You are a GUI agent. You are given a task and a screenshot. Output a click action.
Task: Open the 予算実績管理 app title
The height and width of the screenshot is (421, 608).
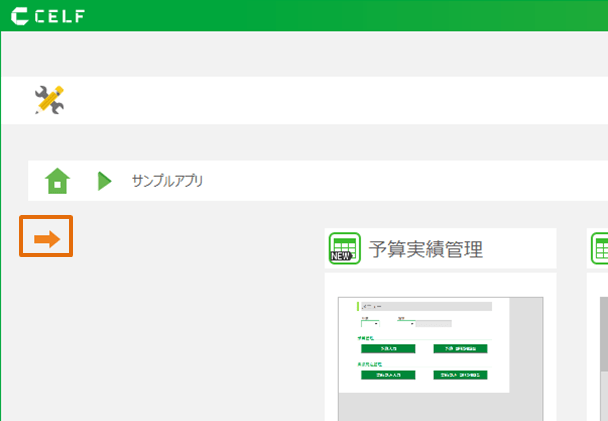click(426, 249)
